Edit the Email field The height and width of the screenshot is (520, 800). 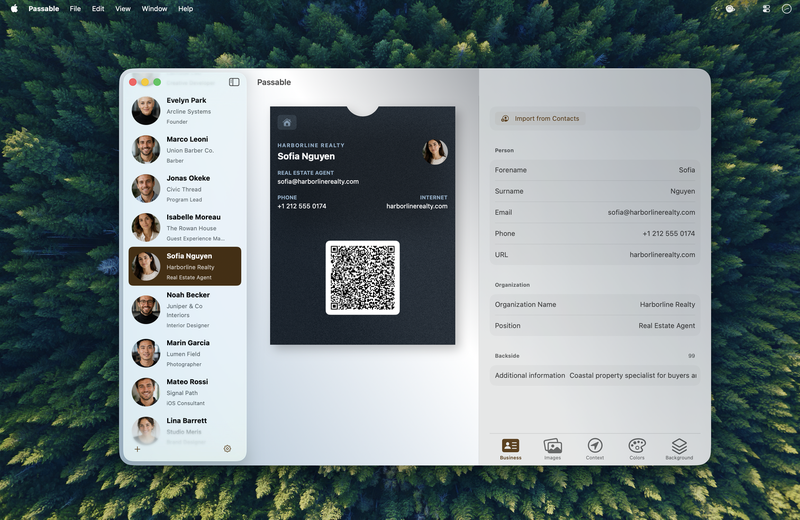coord(595,212)
